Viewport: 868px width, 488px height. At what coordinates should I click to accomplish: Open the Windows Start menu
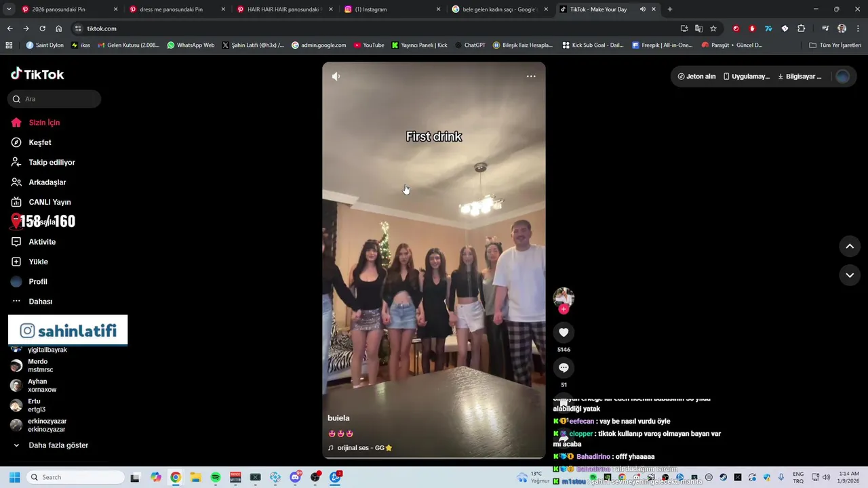click(14, 477)
